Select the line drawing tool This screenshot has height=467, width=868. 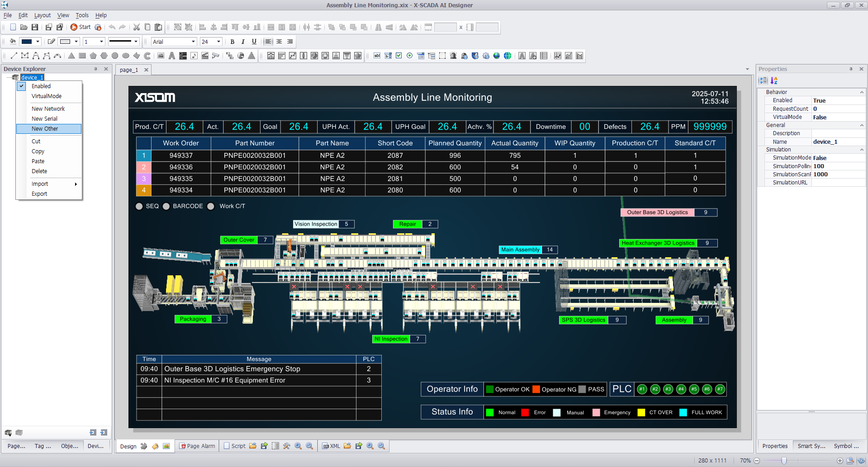point(14,56)
